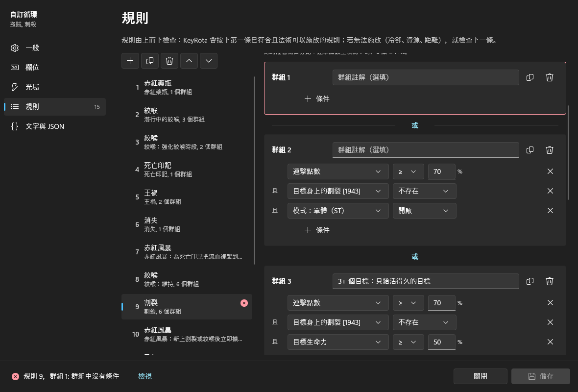The width and height of the screenshot is (578, 392).
Task: Select 規則 section in sidebar
Action: coord(54,106)
